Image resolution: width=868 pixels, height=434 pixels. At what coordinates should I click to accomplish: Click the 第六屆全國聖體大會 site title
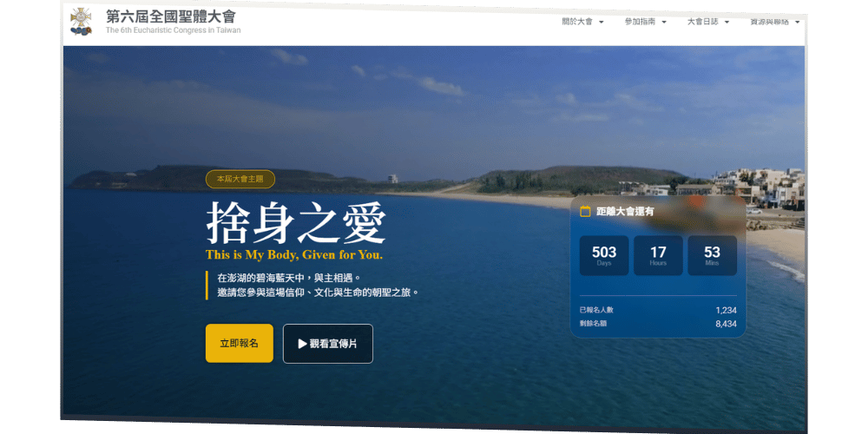point(170,16)
